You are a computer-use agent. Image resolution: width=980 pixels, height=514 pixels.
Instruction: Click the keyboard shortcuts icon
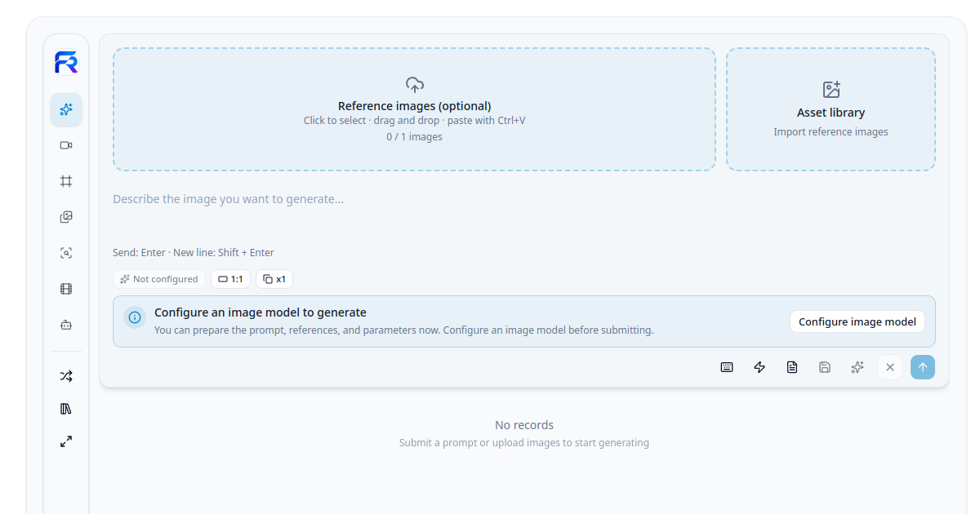pos(727,367)
